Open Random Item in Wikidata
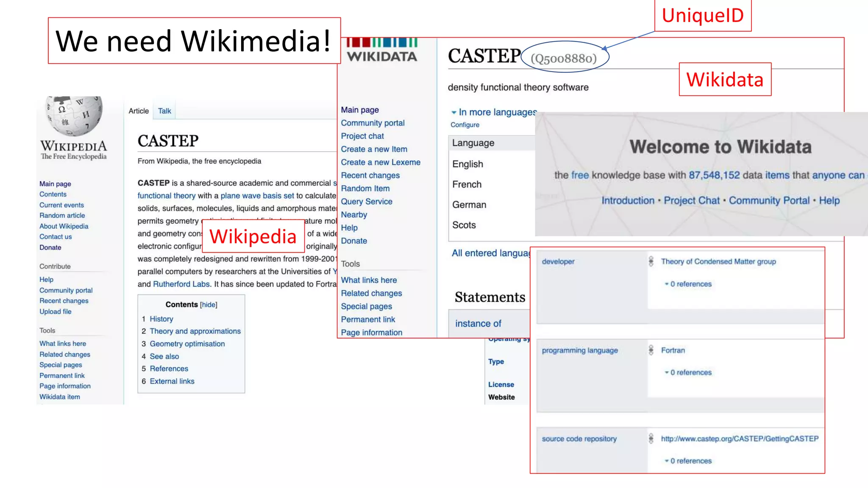Image resolution: width=868 pixels, height=488 pixels. (365, 189)
